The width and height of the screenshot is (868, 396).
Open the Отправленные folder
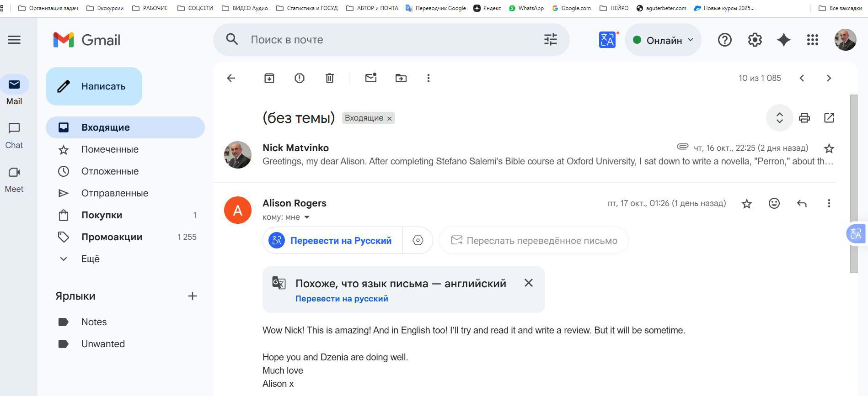(115, 193)
